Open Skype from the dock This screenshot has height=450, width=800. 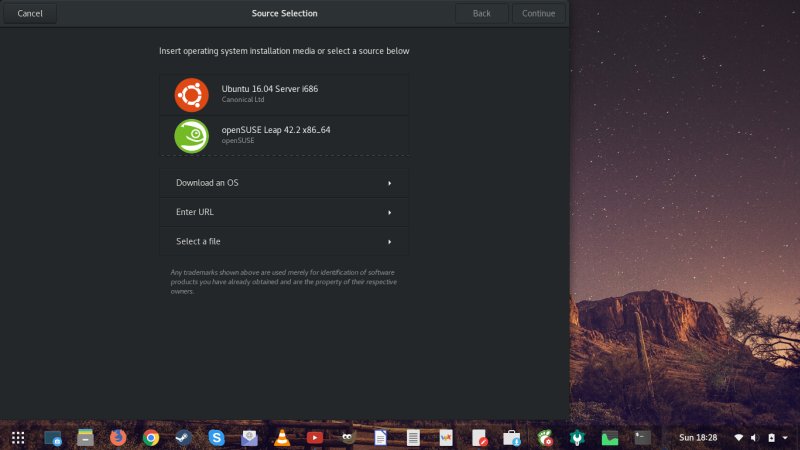tap(216, 437)
